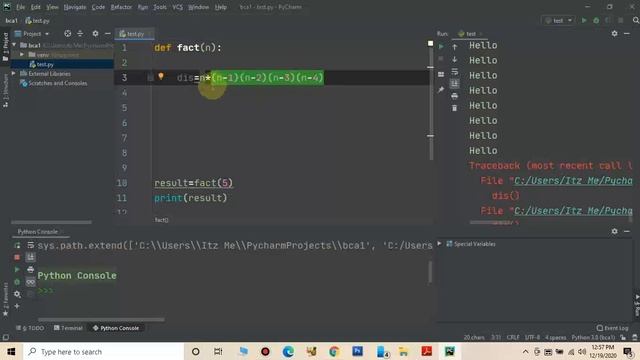Open the Navigate menu
The width and height of the screenshot is (640, 360).
75,7
